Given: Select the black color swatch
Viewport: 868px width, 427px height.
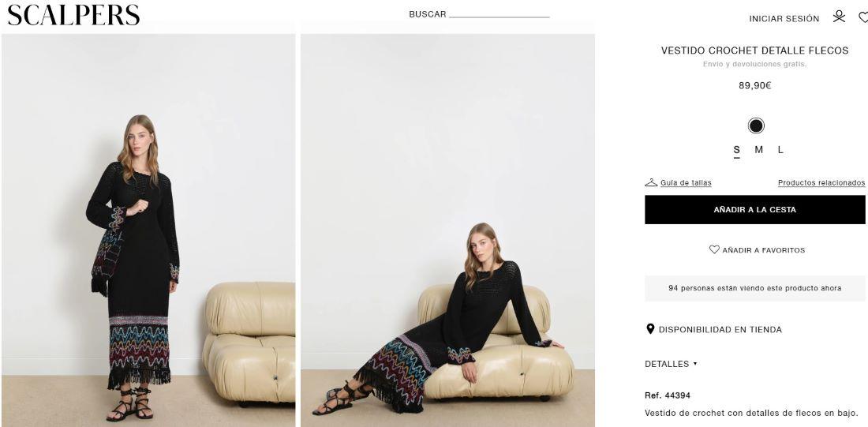Looking at the screenshot, I should coord(756,125).
